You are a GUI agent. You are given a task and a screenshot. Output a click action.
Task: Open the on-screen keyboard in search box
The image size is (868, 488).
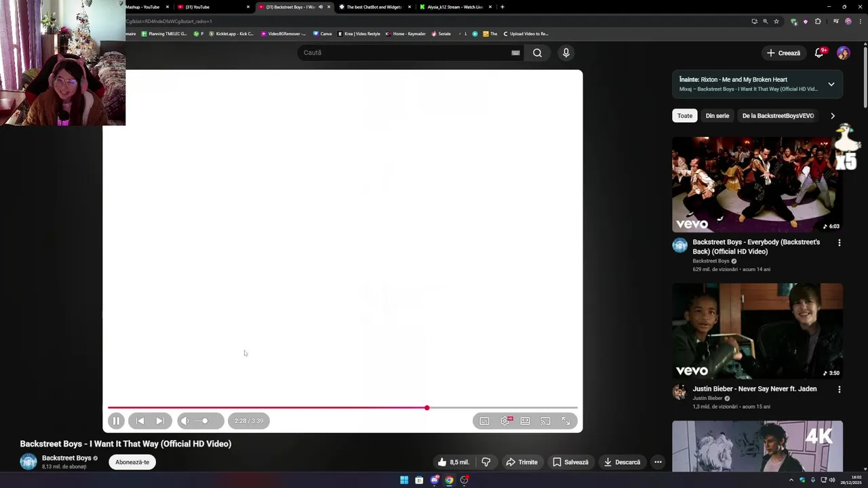[x=515, y=53]
